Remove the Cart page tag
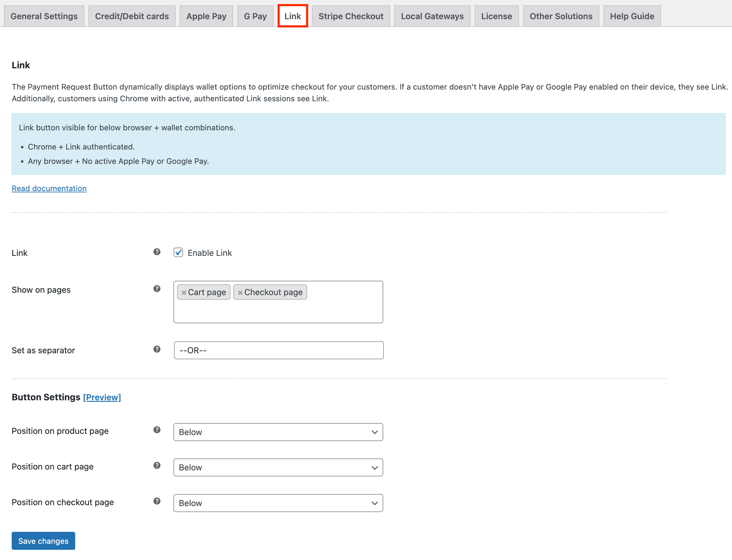The image size is (732, 560). pyautogui.click(x=184, y=292)
